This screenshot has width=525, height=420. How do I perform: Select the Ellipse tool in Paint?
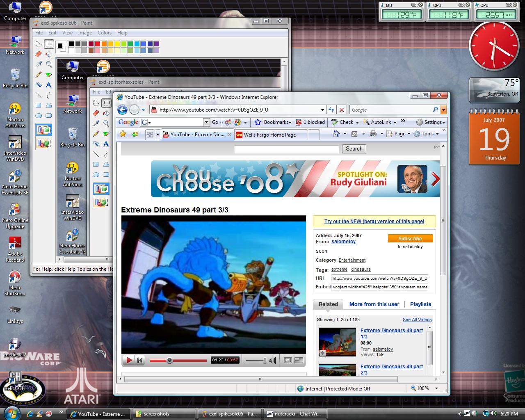point(39,116)
